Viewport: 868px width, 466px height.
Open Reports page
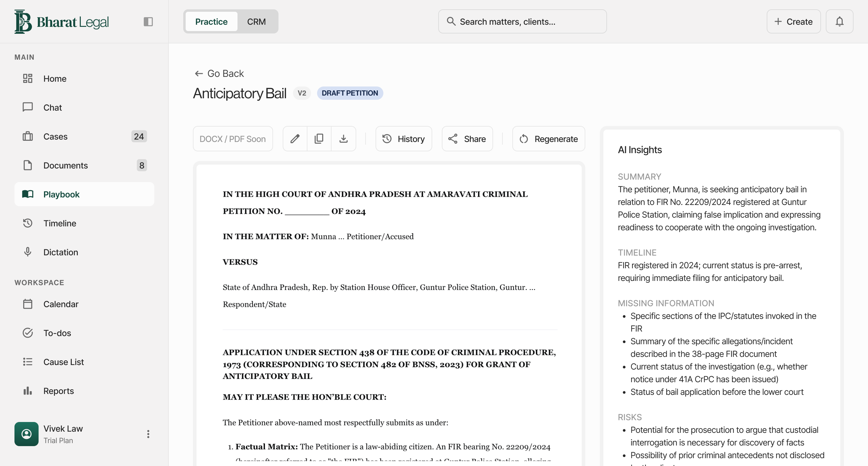point(84,391)
